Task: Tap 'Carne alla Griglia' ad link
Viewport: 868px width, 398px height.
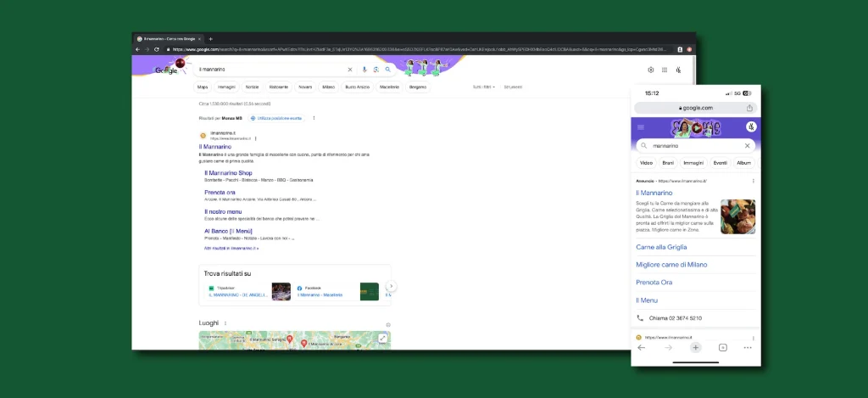Action: pyautogui.click(x=661, y=247)
